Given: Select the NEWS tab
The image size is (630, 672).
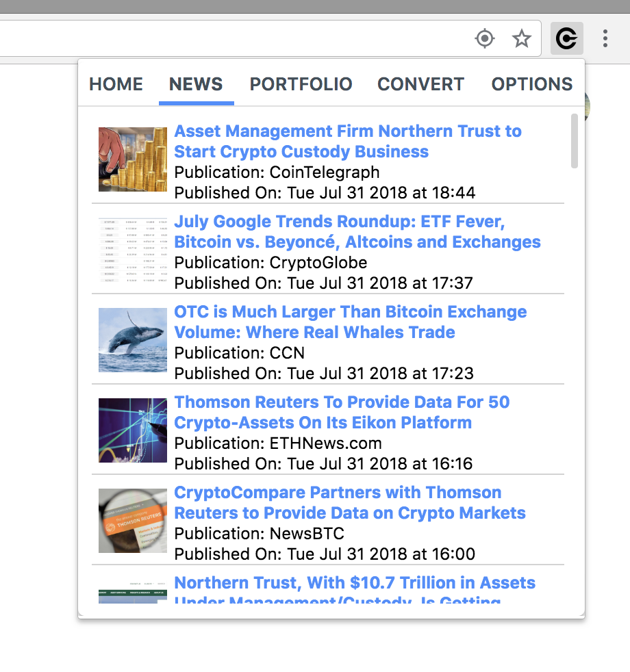Looking at the screenshot, I should 195,84.
